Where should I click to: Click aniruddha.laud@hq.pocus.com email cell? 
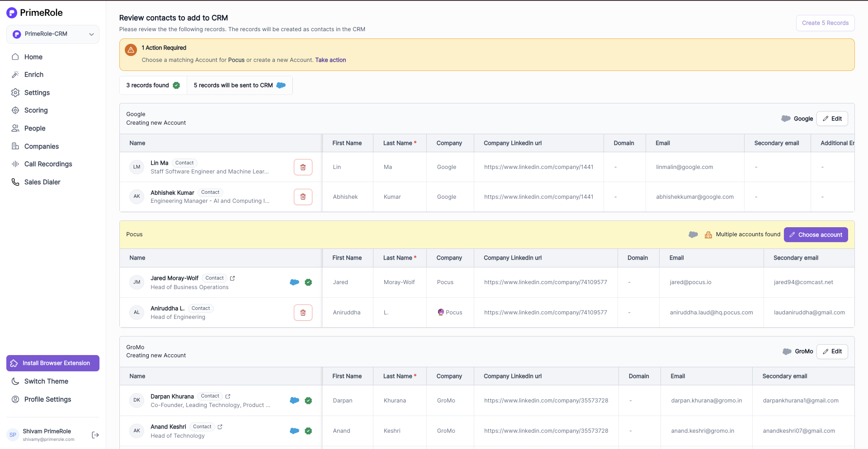click(711, 313)
